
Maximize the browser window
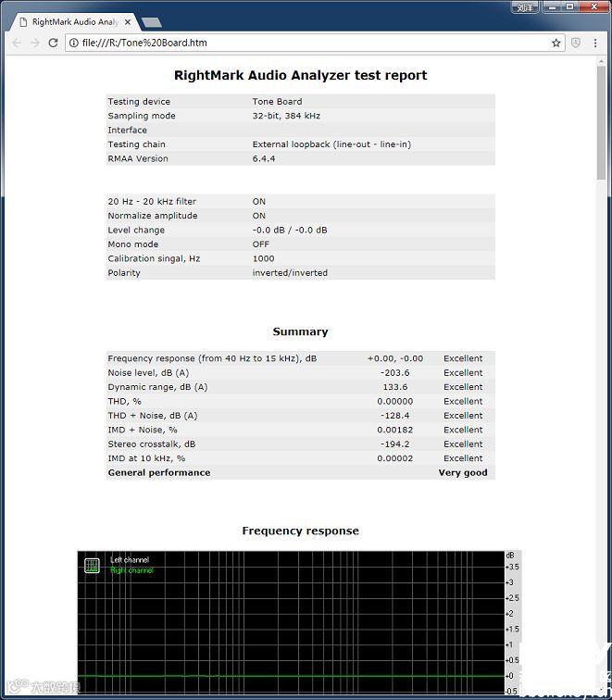click(x=570, y=6)
